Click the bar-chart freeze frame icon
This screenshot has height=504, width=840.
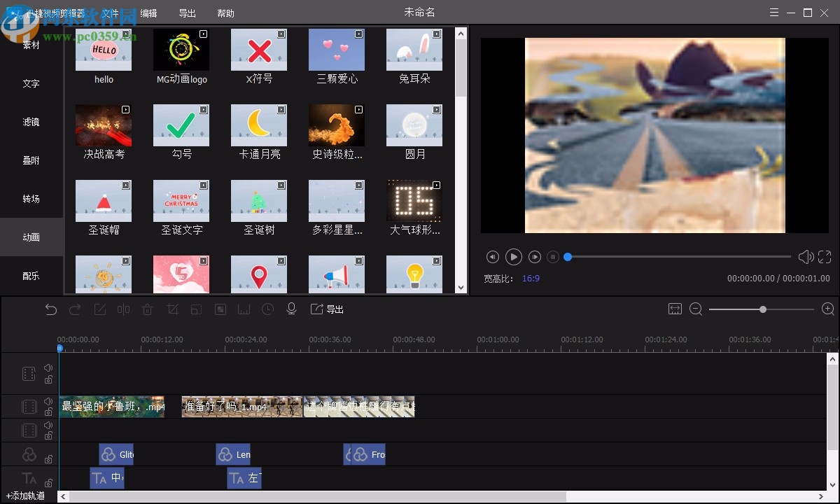244,309
